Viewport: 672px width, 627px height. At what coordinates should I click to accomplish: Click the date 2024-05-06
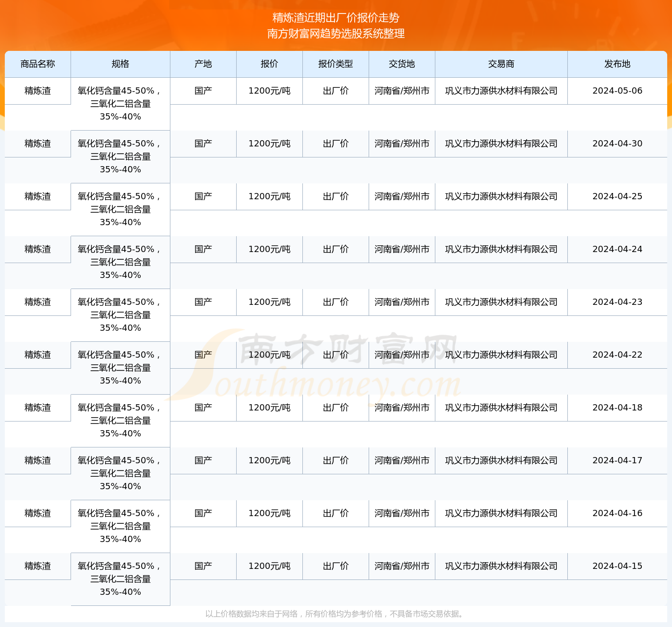[x=617, y=91]
